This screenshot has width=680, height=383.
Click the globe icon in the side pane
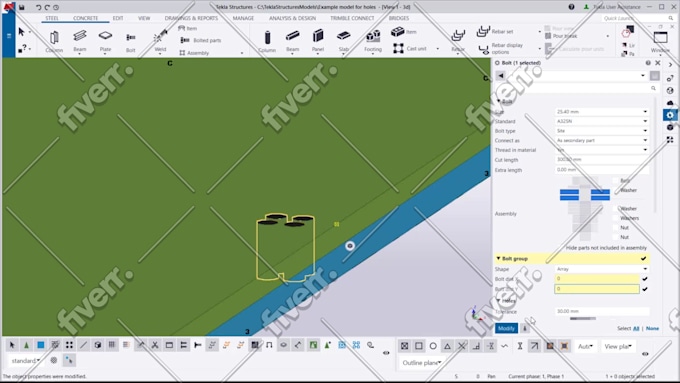670,91
